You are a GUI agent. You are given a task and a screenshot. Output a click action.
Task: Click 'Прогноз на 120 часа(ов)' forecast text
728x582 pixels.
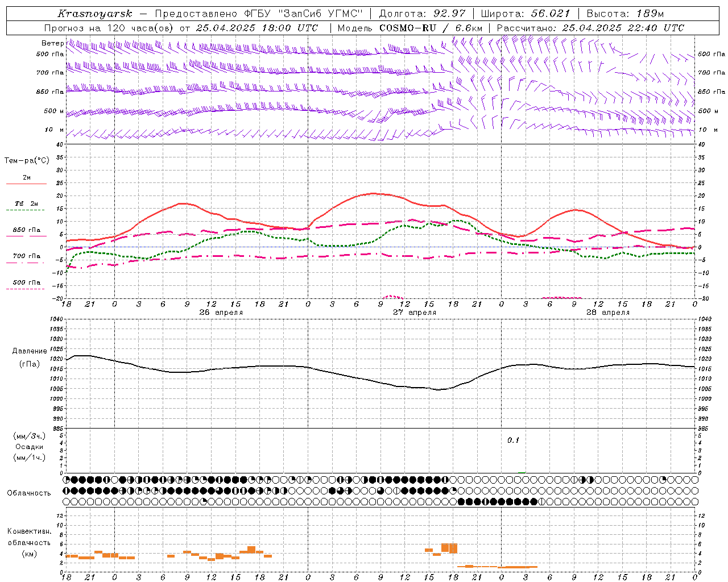109,28
